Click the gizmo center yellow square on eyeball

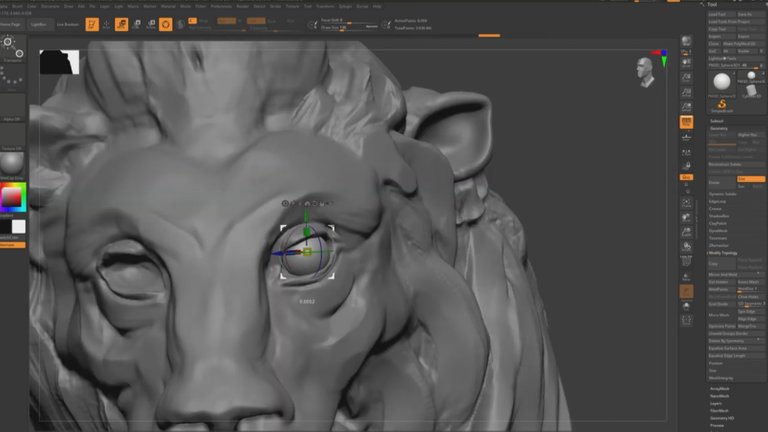(x=307, y=252)
